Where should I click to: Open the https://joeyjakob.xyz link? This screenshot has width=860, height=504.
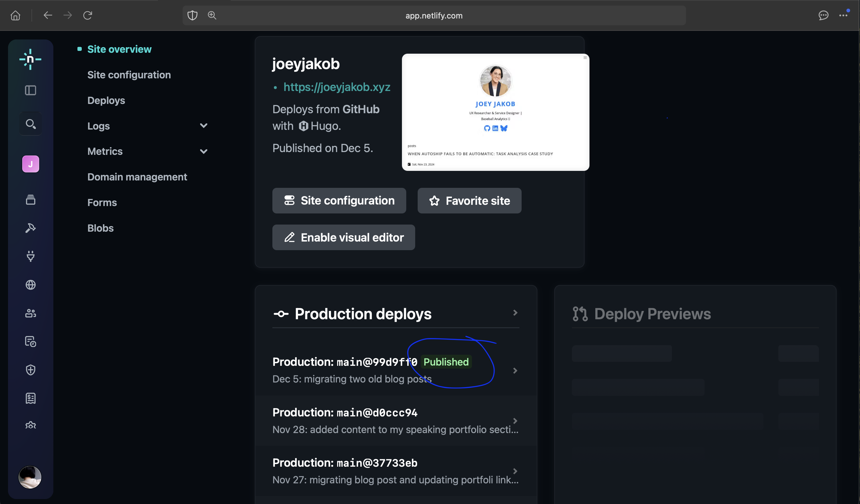click(337, 87)
